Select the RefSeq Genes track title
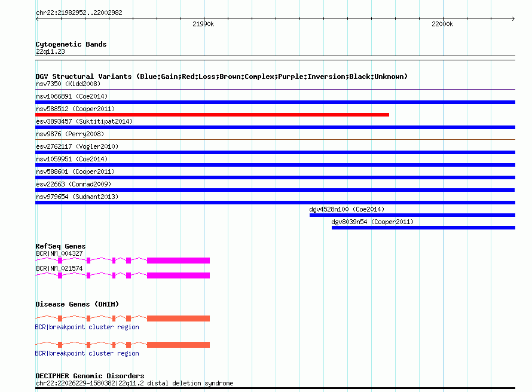 [60, 246]
